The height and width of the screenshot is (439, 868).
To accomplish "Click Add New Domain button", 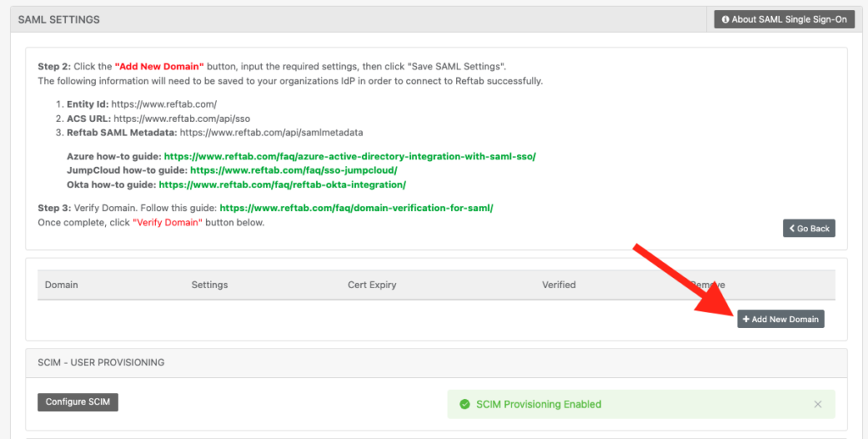I will pyautogui.click(x=781, y=319).
